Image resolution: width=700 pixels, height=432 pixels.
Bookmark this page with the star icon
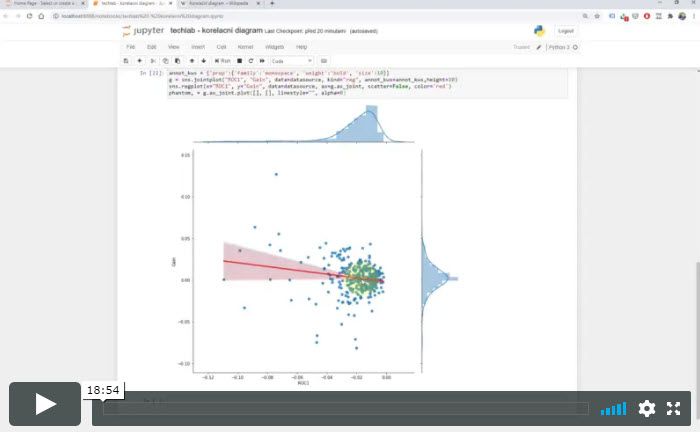(597, 16)
